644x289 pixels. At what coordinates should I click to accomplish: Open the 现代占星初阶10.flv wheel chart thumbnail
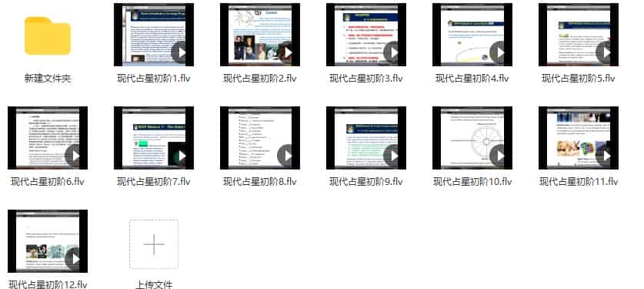point(472,138)
